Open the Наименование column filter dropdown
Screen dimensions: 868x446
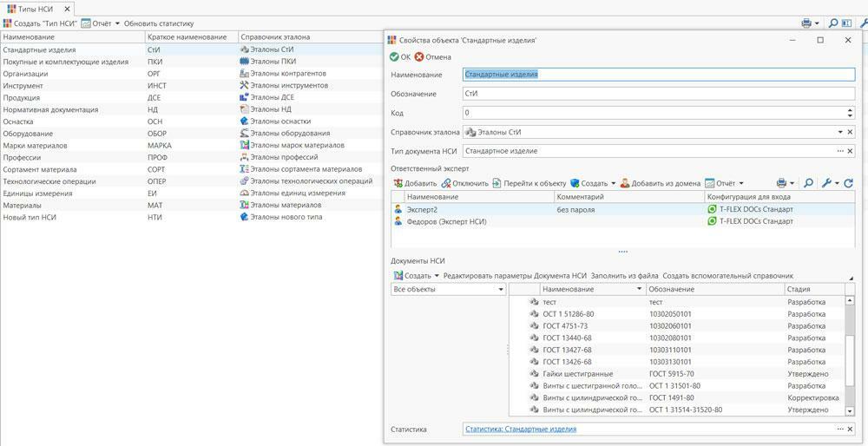(x=641, y=290)
